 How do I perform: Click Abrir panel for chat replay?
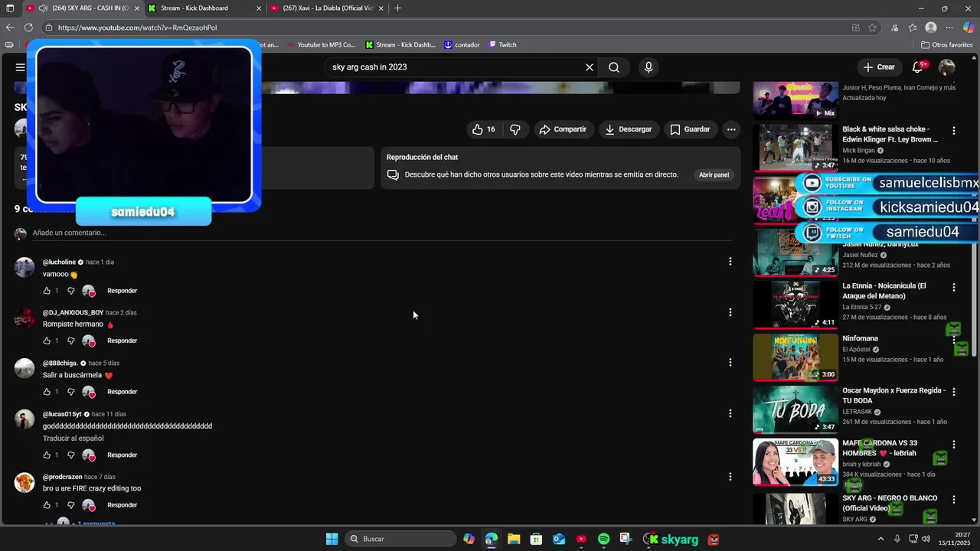(714, 174)
